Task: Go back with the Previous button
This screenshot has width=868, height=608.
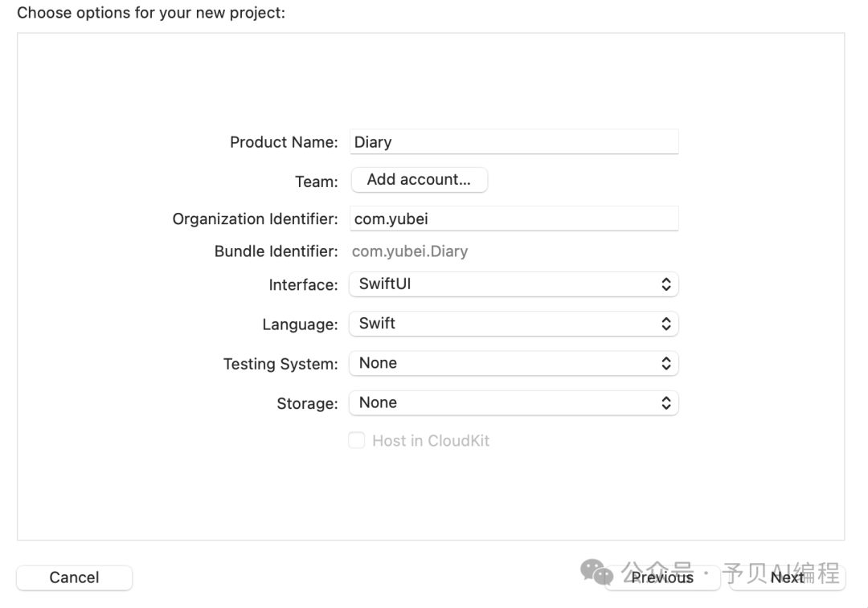Action: (661, 577)
